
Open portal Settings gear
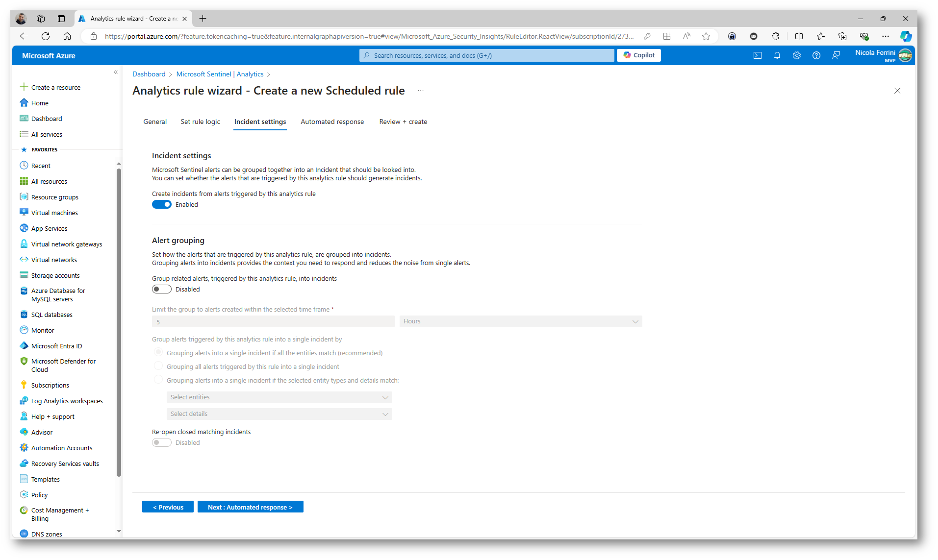coord(797,55)
